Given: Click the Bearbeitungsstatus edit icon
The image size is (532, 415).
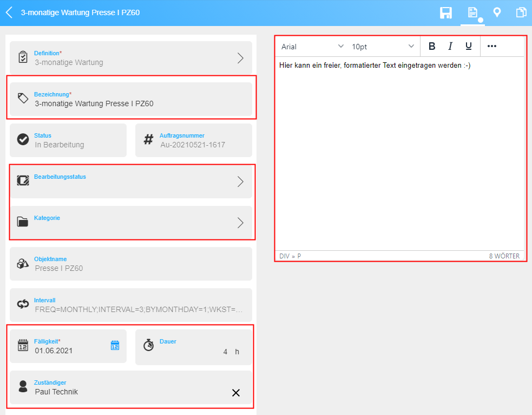Looking at the screenshot, I should tap(23, 180).
